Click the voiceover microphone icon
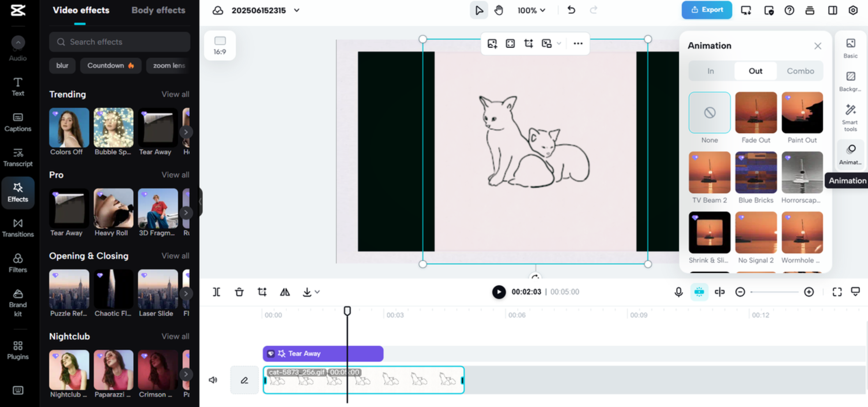The image size is (868, 407). point(678,292)
